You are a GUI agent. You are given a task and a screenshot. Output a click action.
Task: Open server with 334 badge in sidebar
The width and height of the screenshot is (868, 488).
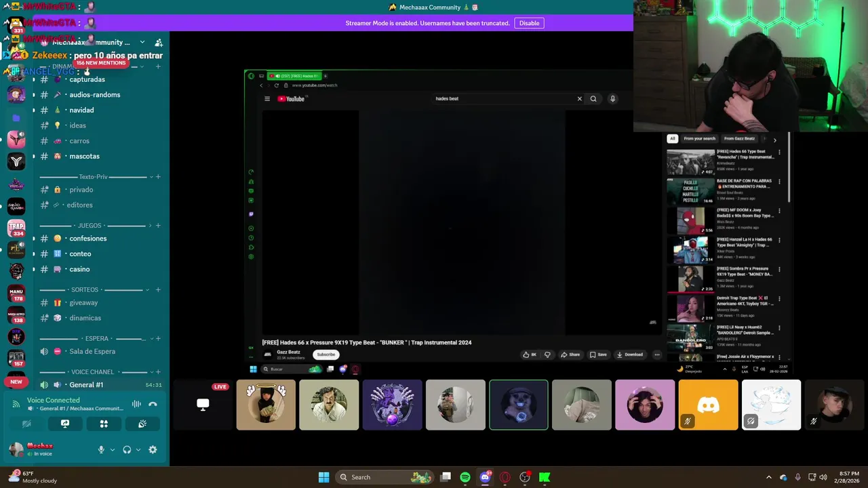[x=16, y=228]
